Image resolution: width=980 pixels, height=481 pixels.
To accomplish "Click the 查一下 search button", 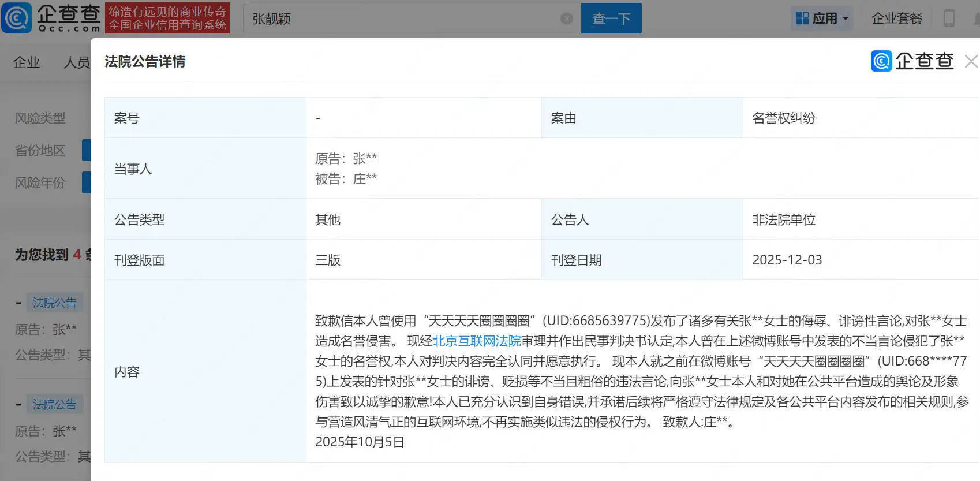I will pyautogui.click(x=611, y=18).
